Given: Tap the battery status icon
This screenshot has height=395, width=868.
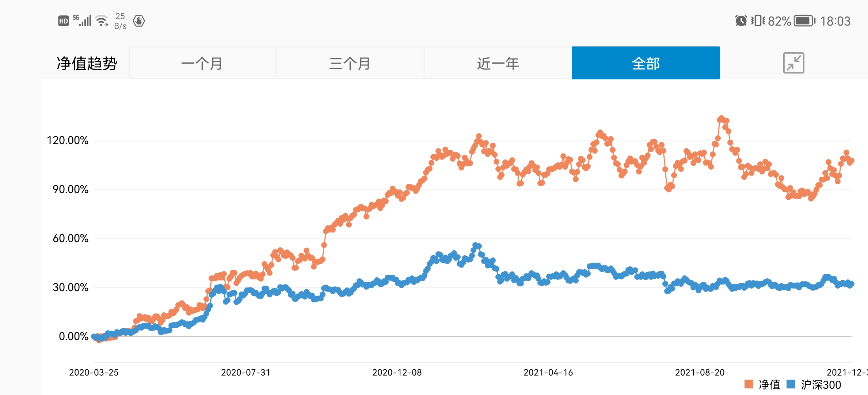Looking at the screenshot, I should pos(804,21).
